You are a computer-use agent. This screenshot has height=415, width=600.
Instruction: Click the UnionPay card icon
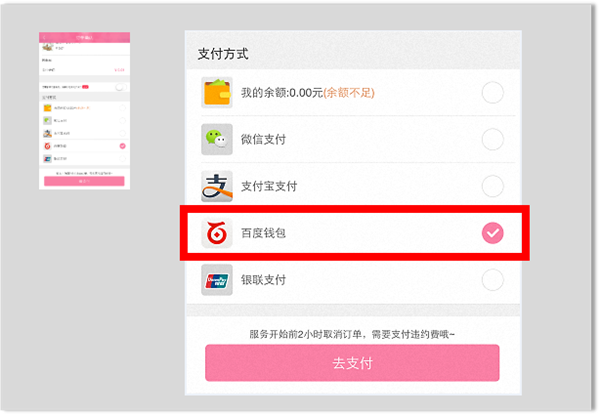click(216, 279)
